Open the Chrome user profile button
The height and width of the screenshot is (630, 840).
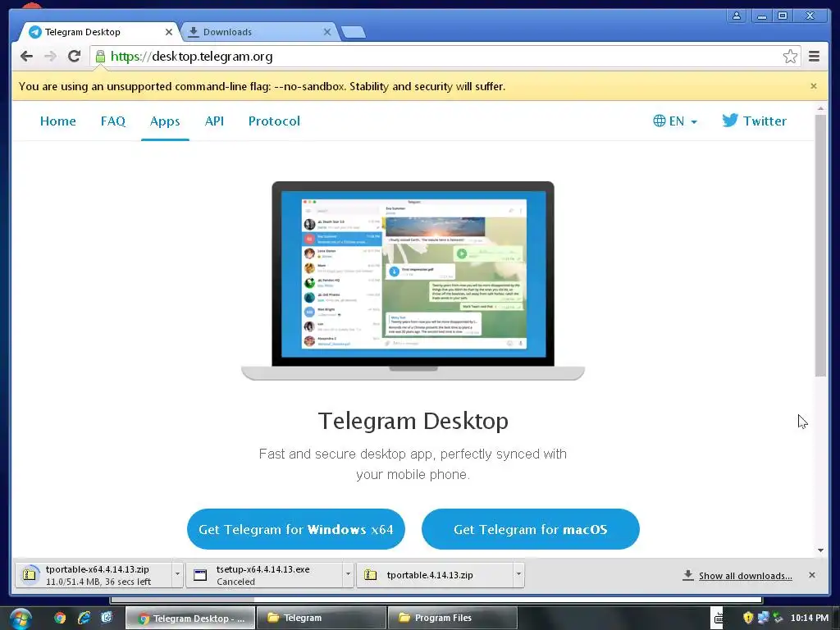(x=737, y=16)
